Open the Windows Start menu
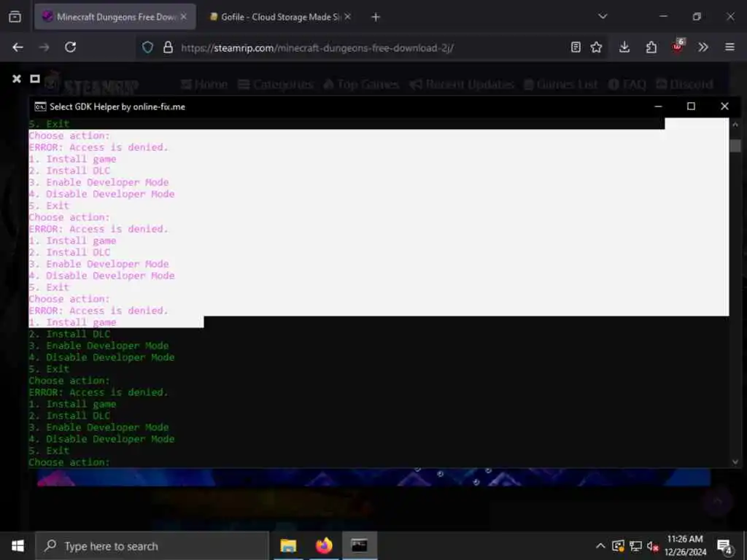The height and width of the screenshot is (560, 747). coord(18,545)
